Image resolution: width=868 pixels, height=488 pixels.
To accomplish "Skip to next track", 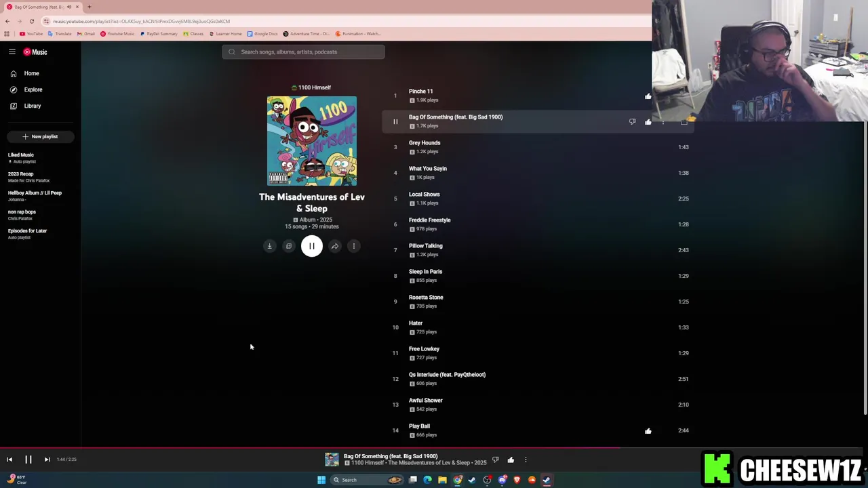I will click(x=47, y=460).
